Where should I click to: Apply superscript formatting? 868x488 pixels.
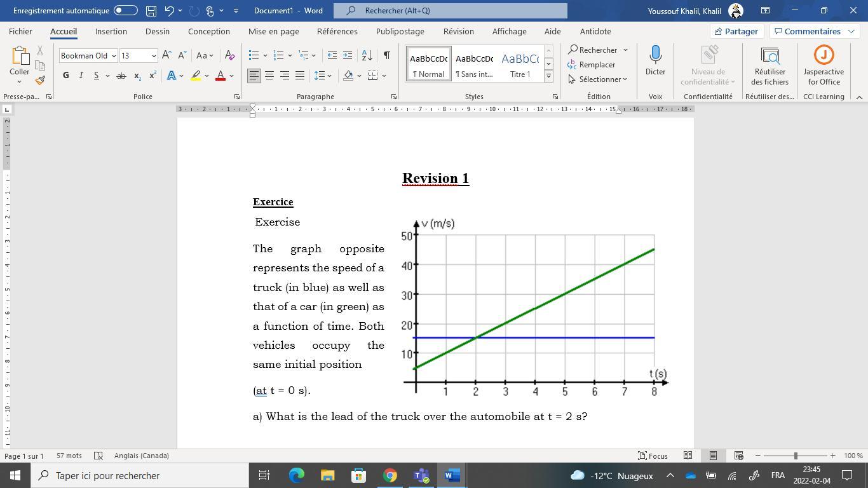(x=153, y=76)
